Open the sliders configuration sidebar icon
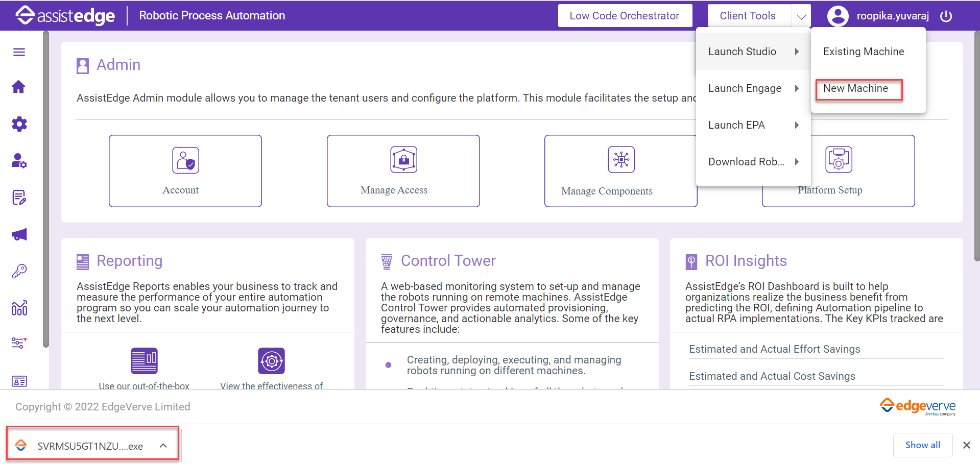The width and height of the screenshot is (980, 464). click(19, 343)
